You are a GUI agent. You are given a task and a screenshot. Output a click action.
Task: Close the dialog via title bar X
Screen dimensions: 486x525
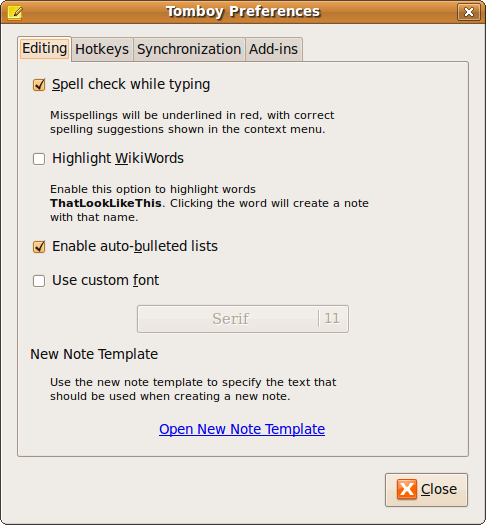[x=469, y=12]
